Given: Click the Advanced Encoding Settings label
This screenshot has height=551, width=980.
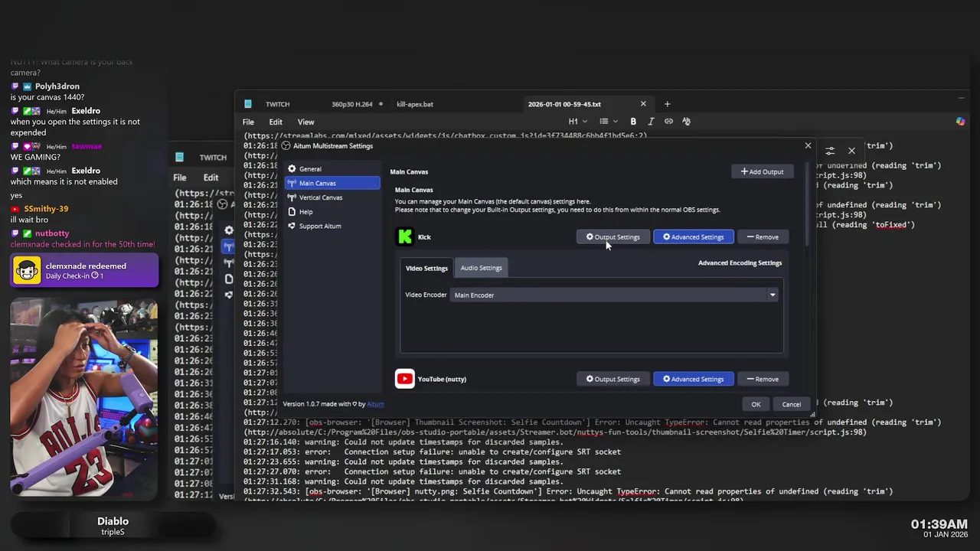Looking at the screenshot, I should tap(740, 262).
